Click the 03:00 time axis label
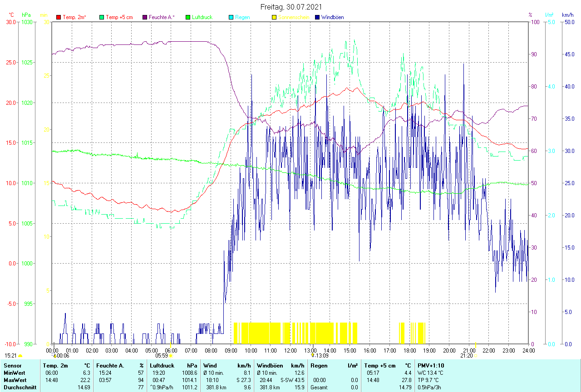Image resolution: width=581 pixels, height=392 pixels. 112,350
